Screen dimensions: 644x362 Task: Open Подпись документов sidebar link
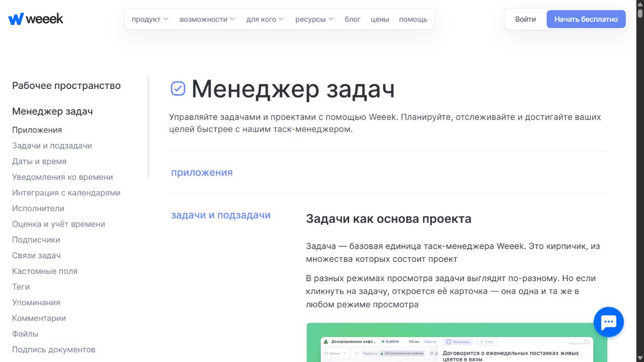click(53, 350)
